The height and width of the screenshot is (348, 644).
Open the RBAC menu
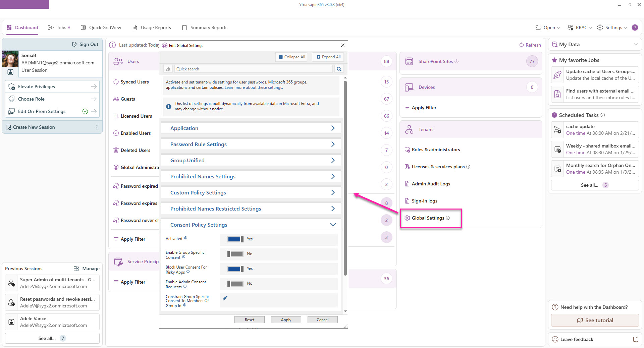[580, 27]
